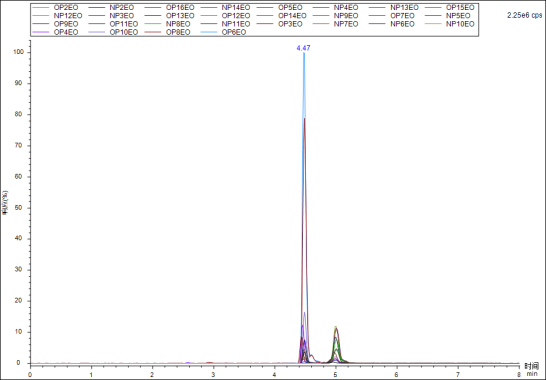The image size is (547, 380).
Task: Select OP15EO in the legend
Action: click(449, 7)
